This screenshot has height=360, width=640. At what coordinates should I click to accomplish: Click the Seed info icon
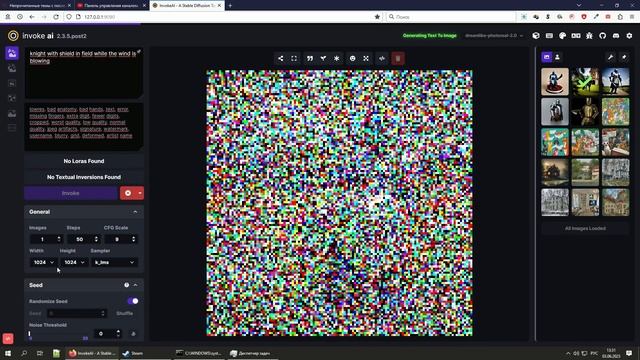tap(127, 285)
